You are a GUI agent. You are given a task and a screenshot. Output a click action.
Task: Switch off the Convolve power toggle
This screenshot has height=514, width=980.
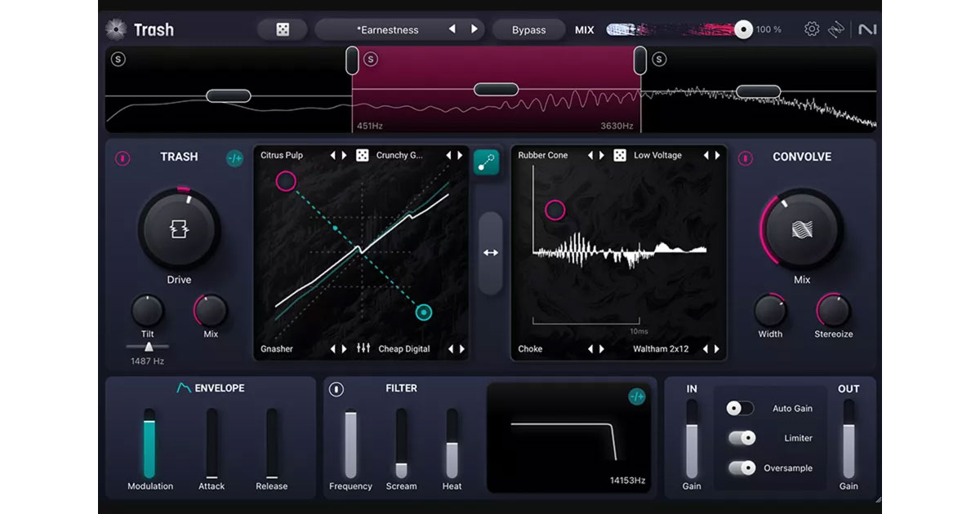[745, 159]
